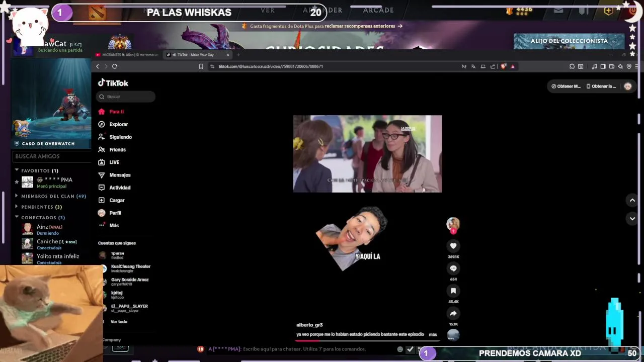644x362 pixels.
Task: Open the alberto_gr3 creator username
Action: 309,325
